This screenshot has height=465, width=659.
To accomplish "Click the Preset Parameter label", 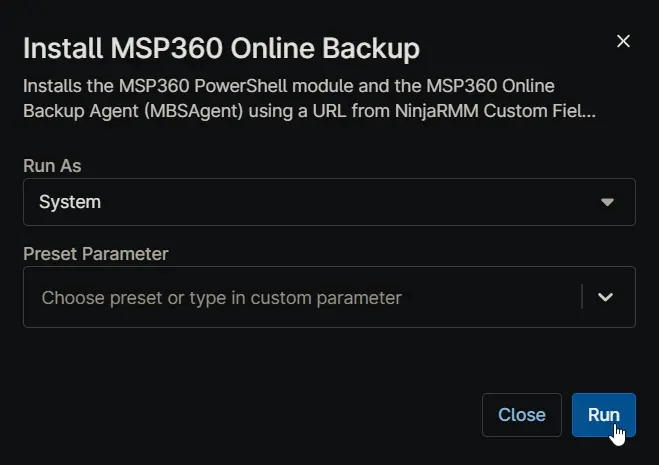I will [x=96, y=254].
